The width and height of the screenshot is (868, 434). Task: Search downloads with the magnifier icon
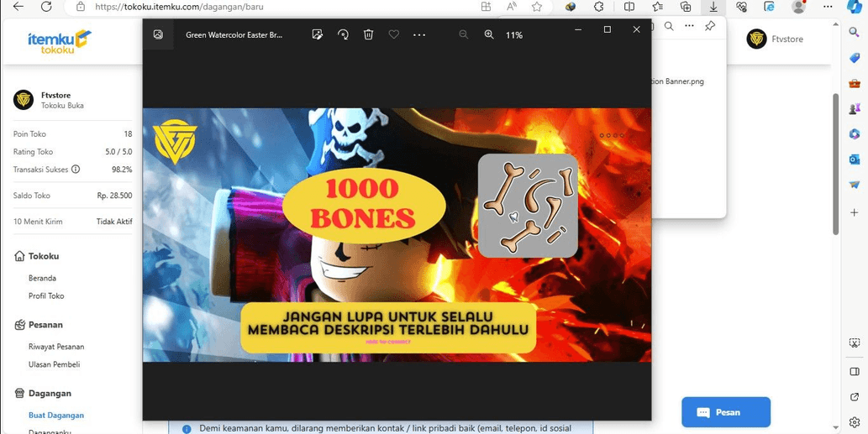[669, 26]
